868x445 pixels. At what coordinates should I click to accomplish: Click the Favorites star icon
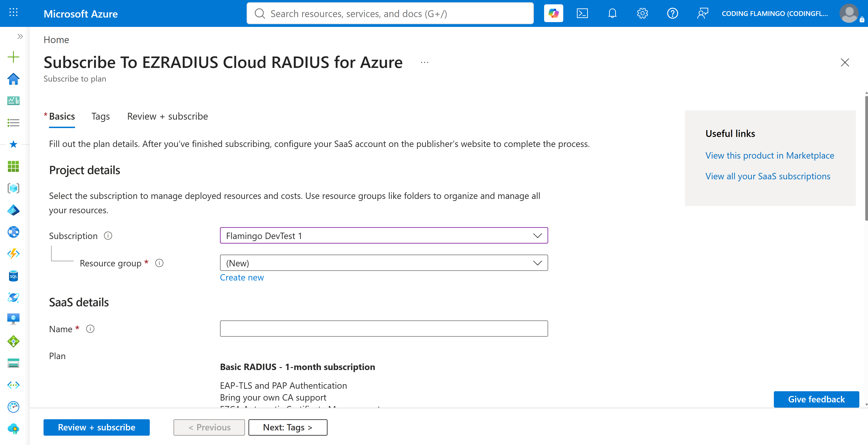pyautogui.click(x=13, y=144)
